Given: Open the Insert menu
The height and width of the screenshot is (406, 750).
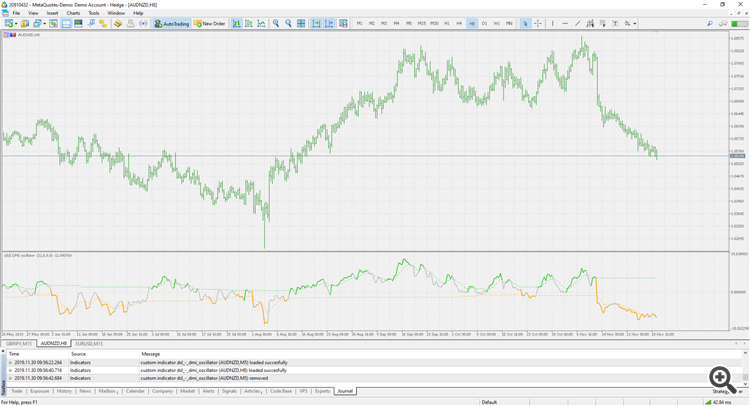Looking at the screenshot, I should 52,13.
